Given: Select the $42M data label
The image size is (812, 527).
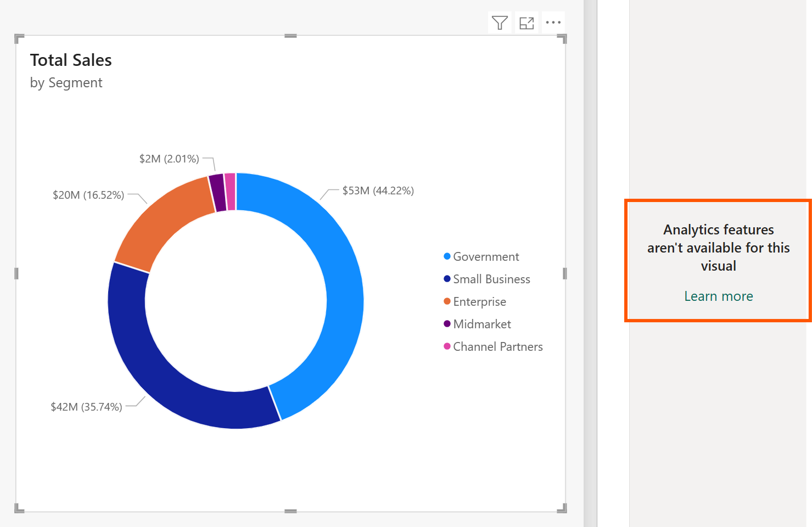Looking at the screenshot, I should click(x=86, y=407).
